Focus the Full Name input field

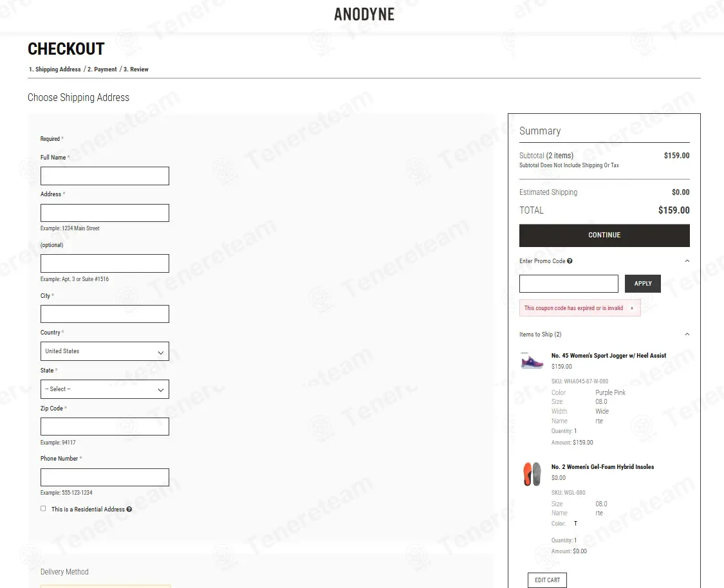(105, 176)
